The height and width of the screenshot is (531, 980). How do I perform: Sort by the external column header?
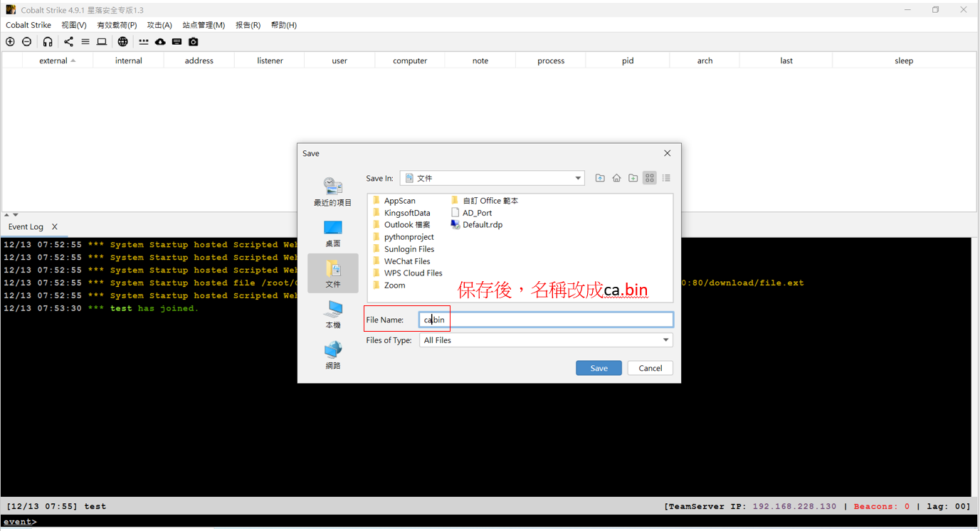[58, 61]
